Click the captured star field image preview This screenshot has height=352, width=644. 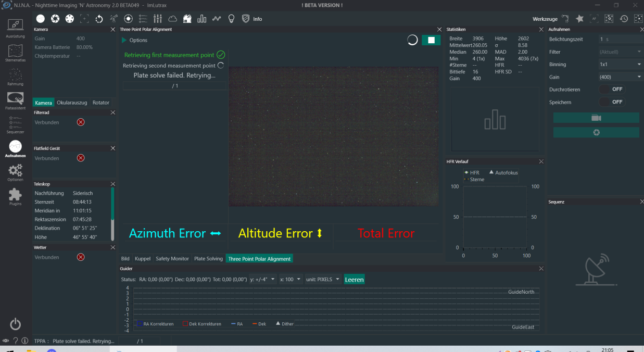point(334,136)
